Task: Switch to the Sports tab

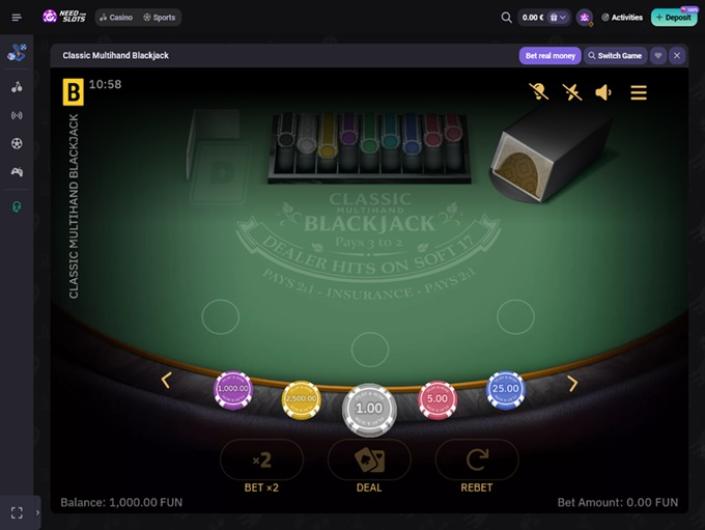Action: pyautogui.click(x=159, y=18)
